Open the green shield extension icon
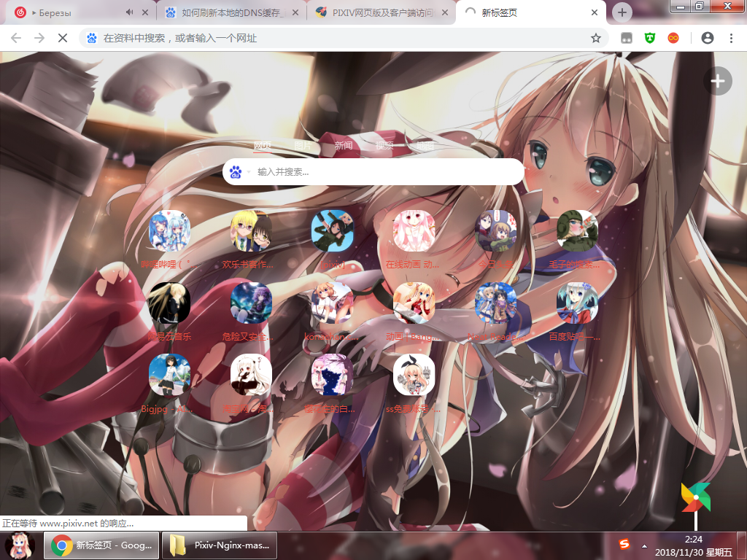 point(650,38)
